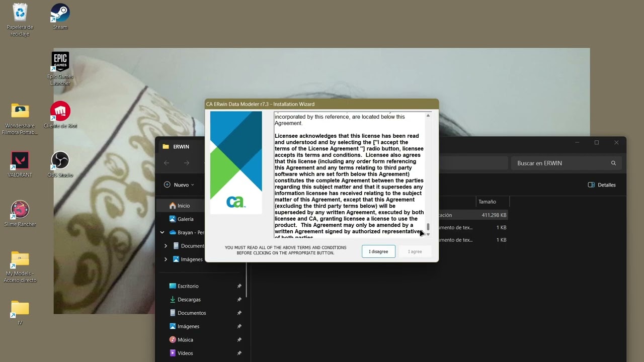Expand the Imágenes subfolder under OneDrive
This screenshot has width=644, height=362.
(x=166, y=259)
